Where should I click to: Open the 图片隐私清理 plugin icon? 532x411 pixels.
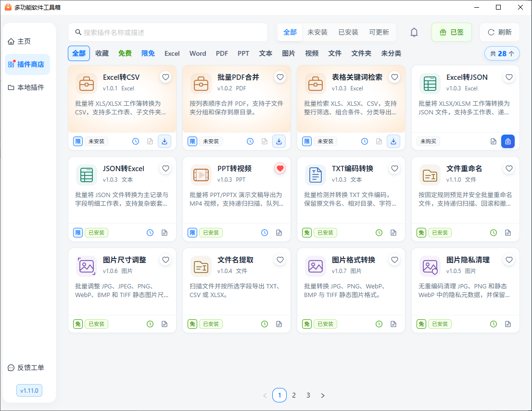tap(430, 266)
